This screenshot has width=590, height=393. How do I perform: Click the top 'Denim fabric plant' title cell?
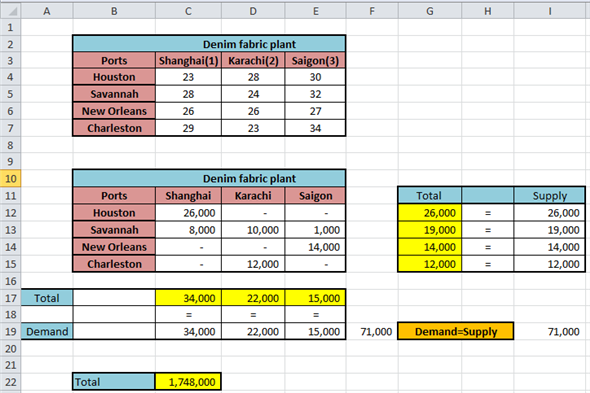click(209, 44)
